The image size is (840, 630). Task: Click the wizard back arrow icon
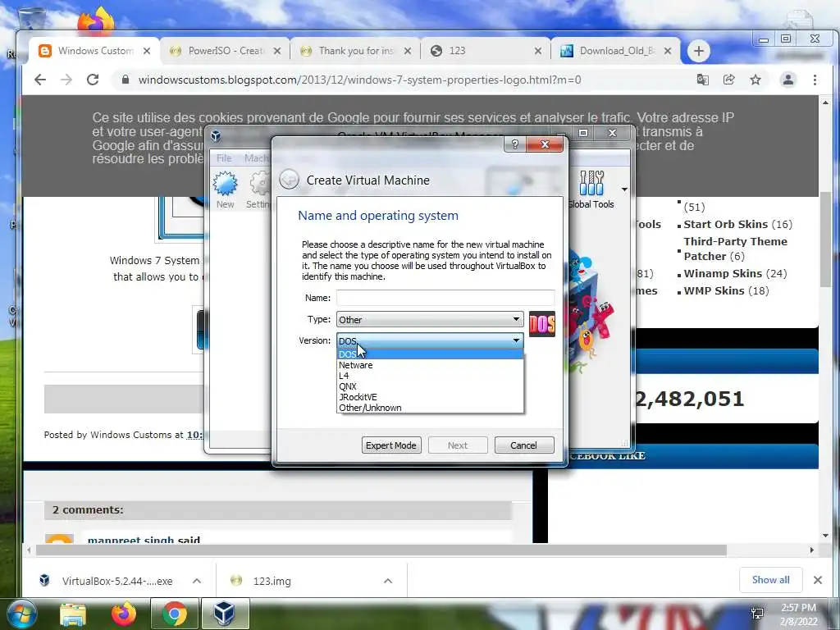(x=290, y=180)
